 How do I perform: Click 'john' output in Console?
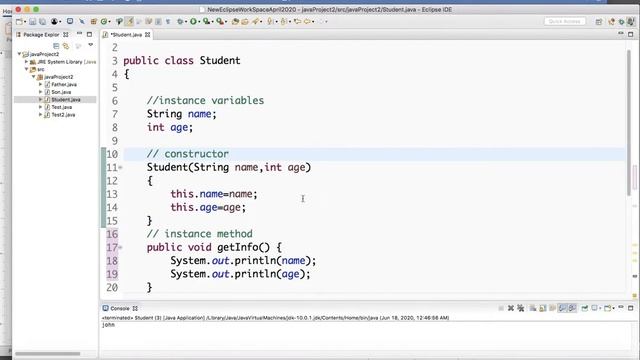coord(108,325)
